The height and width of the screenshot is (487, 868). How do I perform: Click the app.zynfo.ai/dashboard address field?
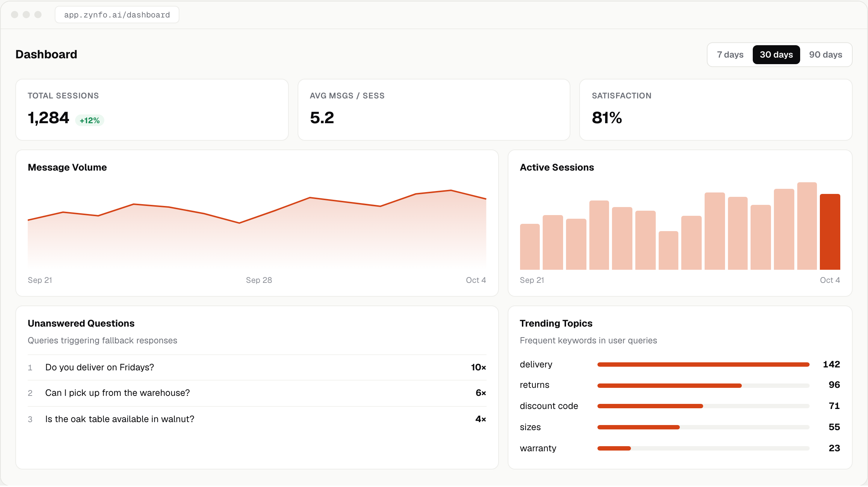point(117,15)
